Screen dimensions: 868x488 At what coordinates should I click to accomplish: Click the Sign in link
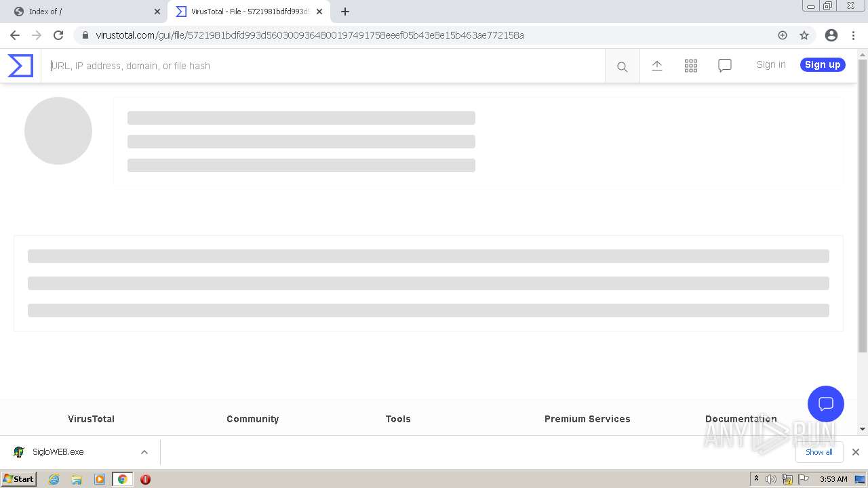[x=771, y=64]
